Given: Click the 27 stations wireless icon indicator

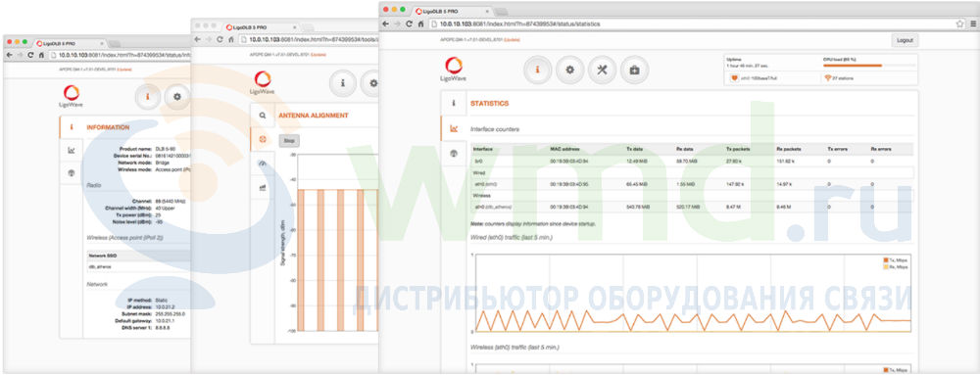Looking at the screenshot, I should [828, 78].
